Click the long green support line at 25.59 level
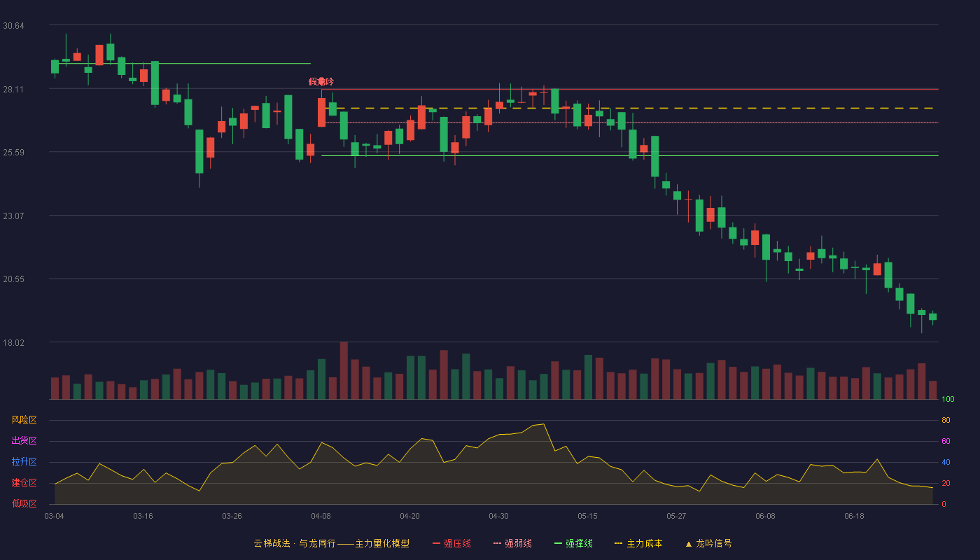The width and height of the screenshot is (980, 560). [x=630, y=155]
